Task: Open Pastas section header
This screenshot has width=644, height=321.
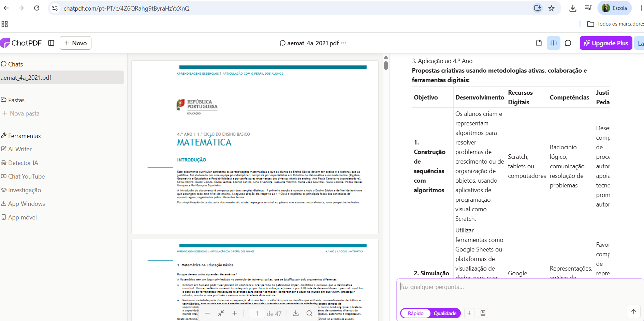Action: pyautogui.click(x=13, y=100)
